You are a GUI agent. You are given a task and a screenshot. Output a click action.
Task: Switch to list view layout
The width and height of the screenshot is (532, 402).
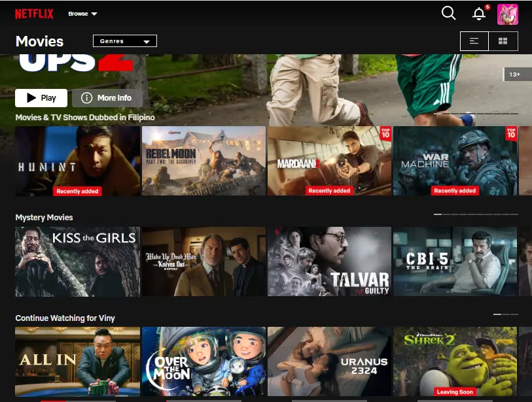tap(474, 41)
